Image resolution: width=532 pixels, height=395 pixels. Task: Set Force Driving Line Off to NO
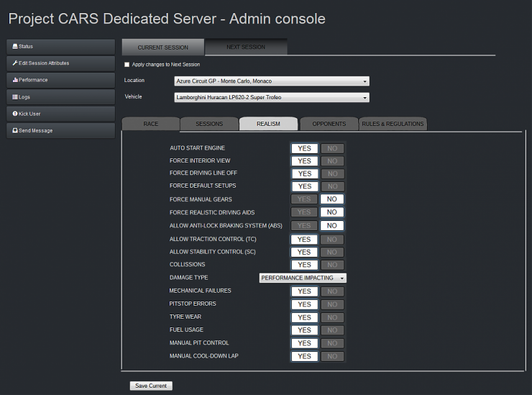click(x=332, y=173)
